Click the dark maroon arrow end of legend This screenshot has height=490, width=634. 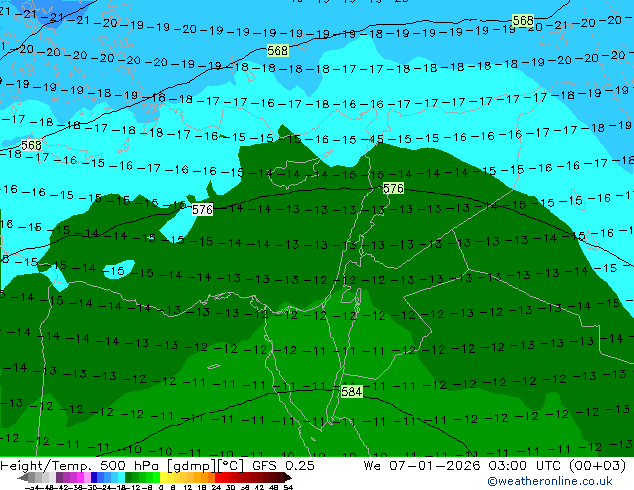tap(288, 477)
